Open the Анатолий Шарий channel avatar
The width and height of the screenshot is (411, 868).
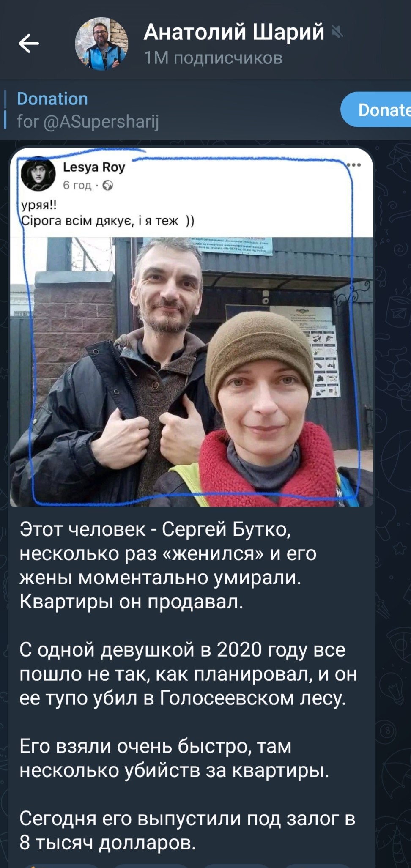(101, 44)
